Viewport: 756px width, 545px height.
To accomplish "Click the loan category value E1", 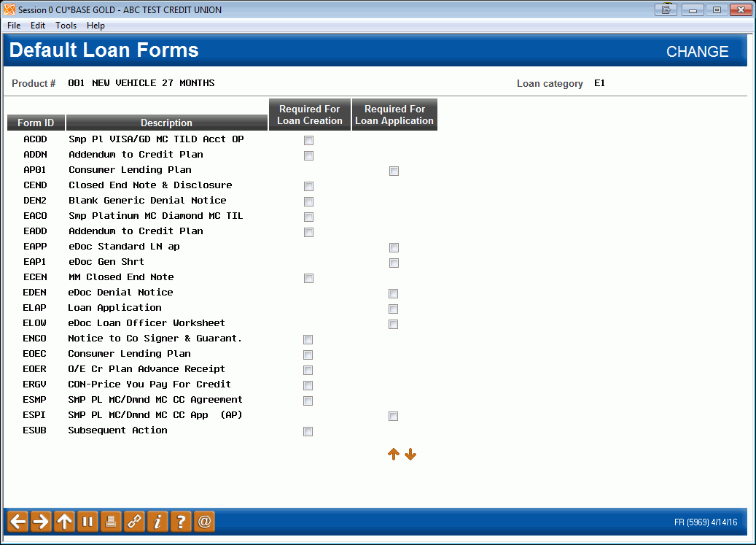I will pos(599,83).
